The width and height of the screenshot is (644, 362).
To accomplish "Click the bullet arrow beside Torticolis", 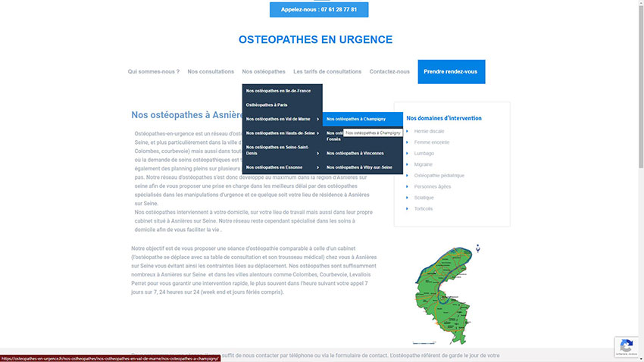I will click(x=407, y=208).
